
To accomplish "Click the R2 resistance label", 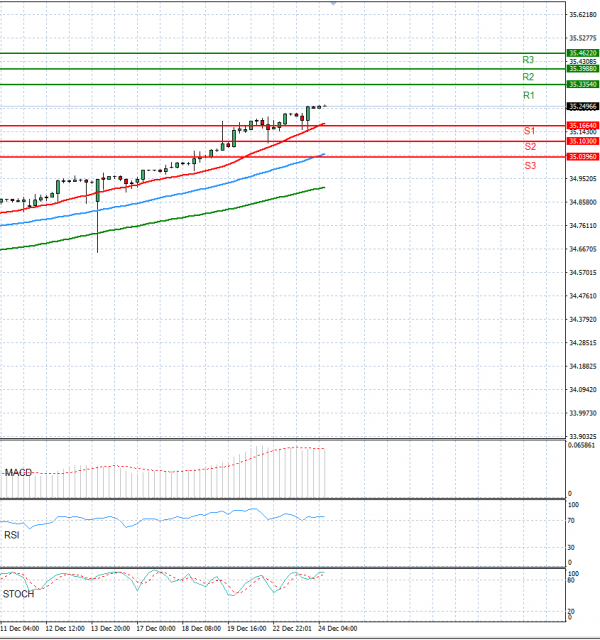I will pyautogui.click(x=528, y=77).
